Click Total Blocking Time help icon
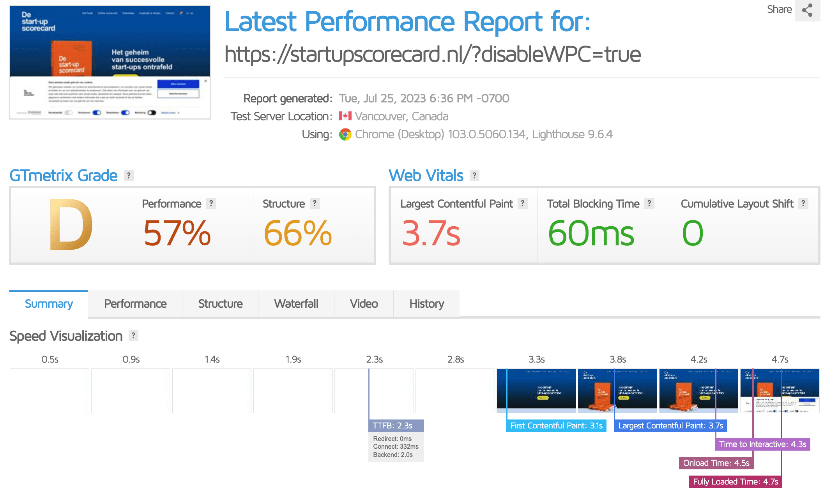 coord(649,203)
